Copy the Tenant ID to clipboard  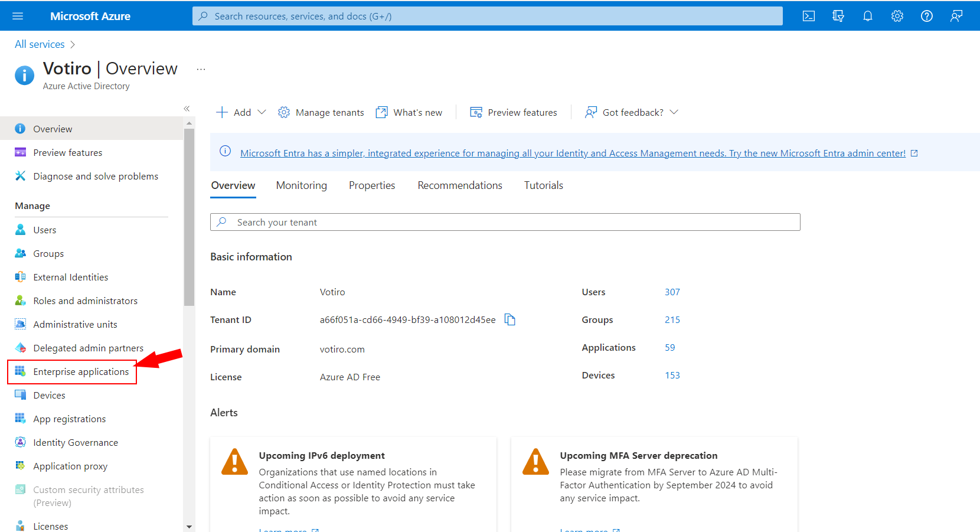pyautogui.click(x=510, y=319)
